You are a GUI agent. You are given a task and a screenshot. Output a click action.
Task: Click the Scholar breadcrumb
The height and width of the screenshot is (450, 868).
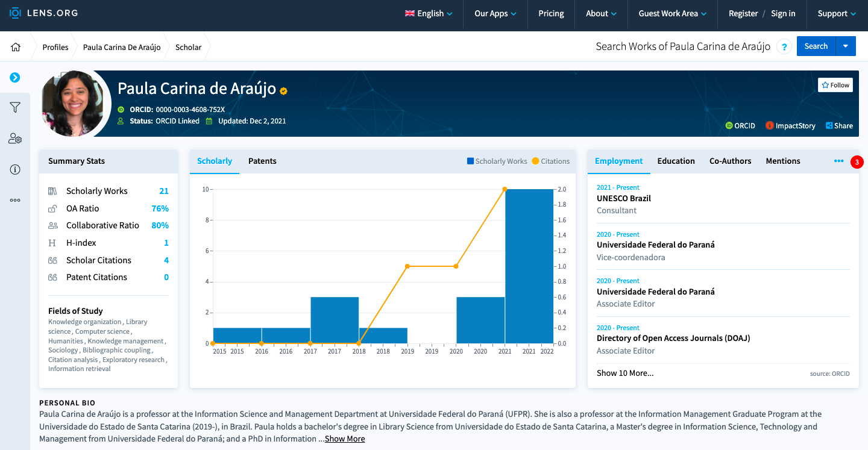tap(188, 47)
